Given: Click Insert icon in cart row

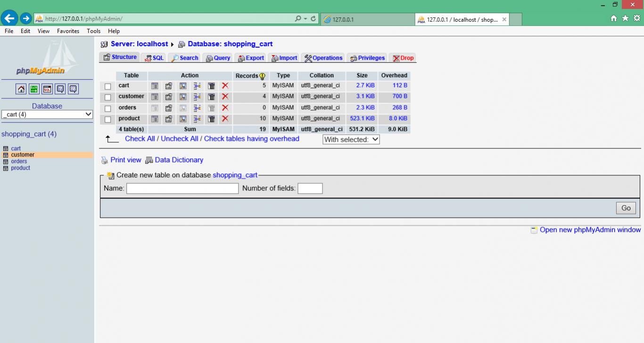Looking at the screenshot, I should [x=197, y=86].
